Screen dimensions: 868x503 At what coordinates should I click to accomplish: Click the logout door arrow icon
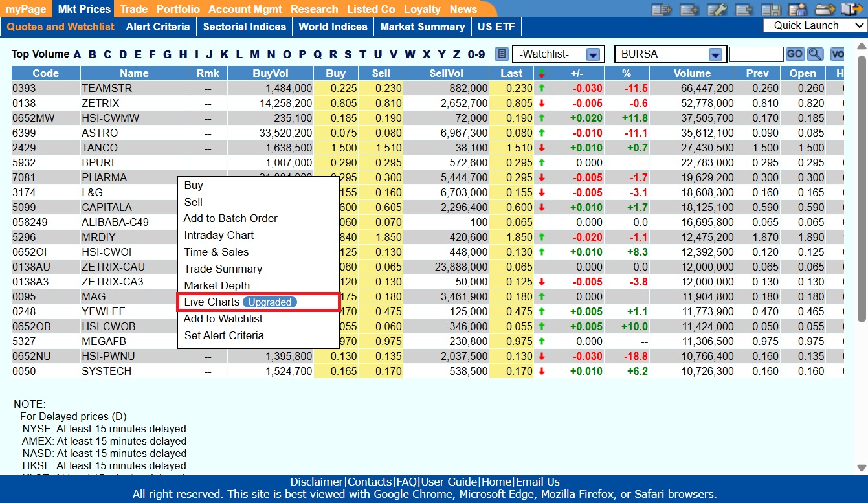tap(852, 9)
